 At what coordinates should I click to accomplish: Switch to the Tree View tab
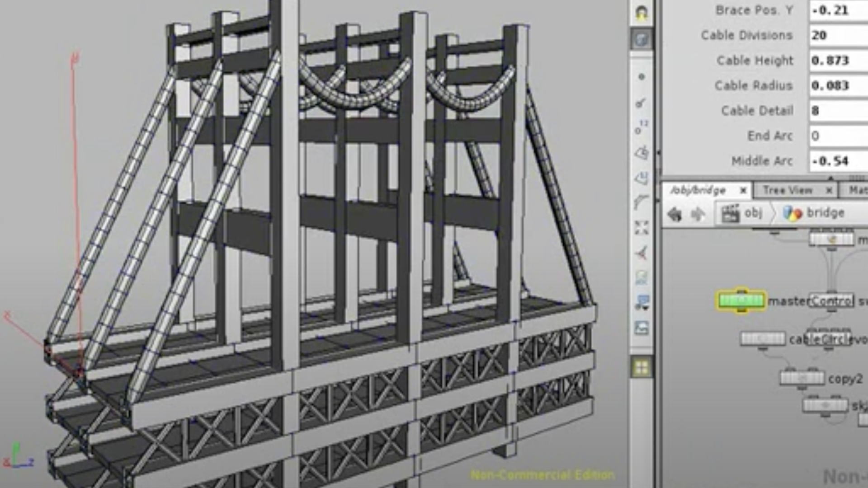tap(788, 190)
